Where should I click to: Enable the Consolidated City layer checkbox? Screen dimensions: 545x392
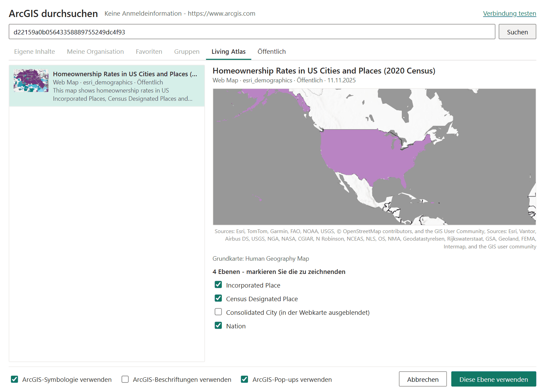coord(218,312)
